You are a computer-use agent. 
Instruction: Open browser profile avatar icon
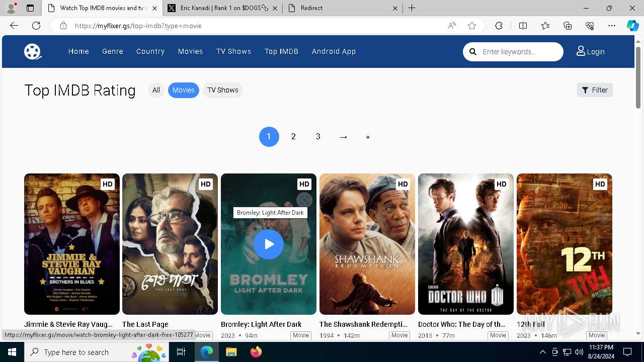11,8
